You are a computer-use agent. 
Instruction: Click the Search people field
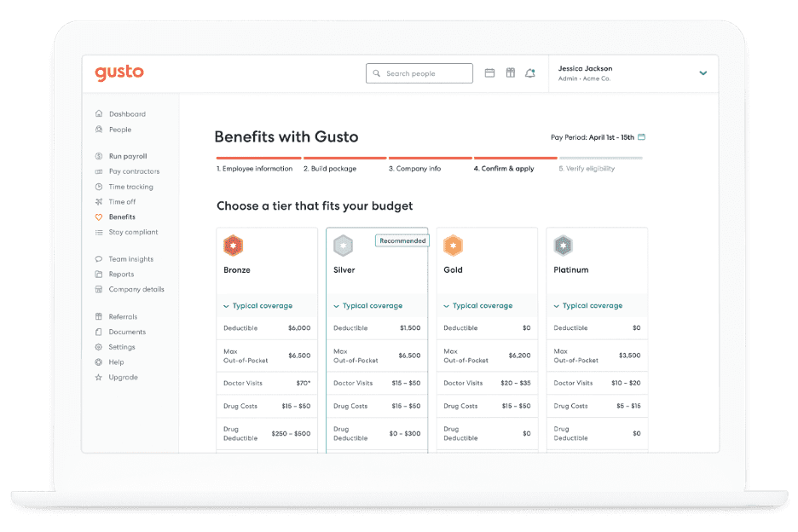(x=419, y=74)
